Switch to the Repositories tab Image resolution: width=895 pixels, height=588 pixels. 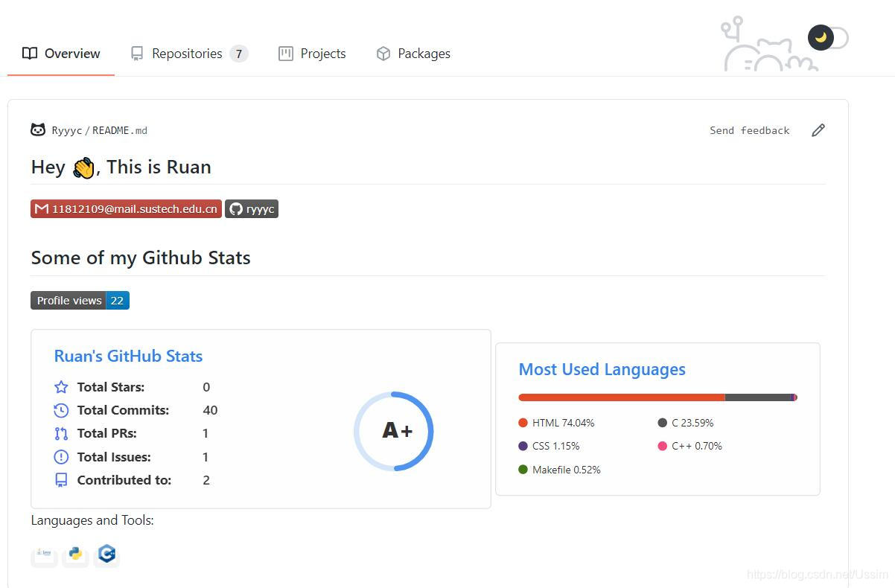tap(188, 54)
